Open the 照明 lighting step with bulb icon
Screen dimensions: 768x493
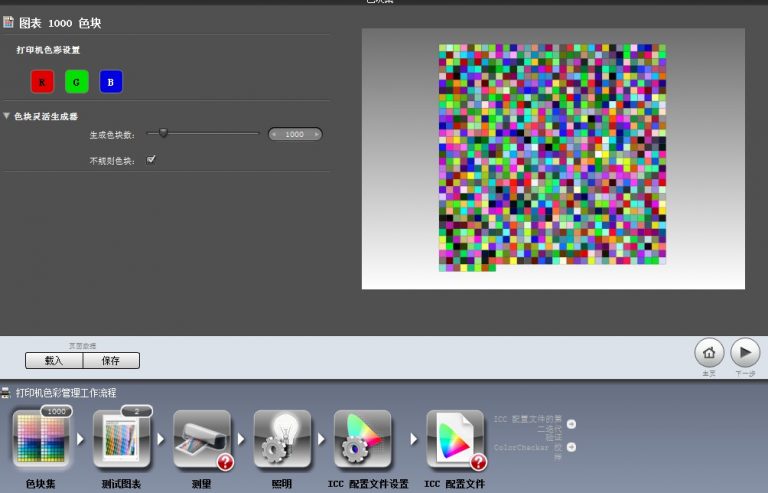tap(281, 441)
